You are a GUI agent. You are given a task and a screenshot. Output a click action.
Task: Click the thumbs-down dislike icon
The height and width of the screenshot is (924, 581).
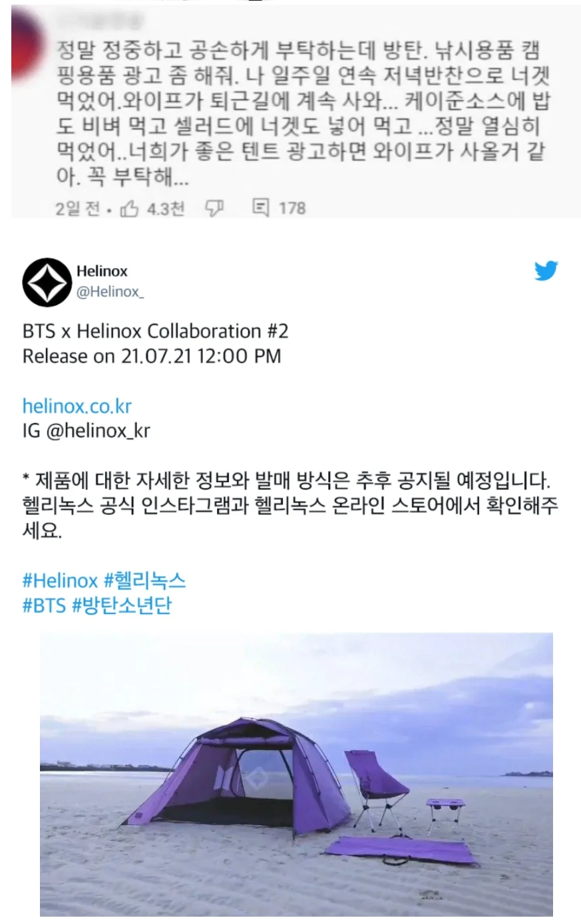coord(214,209)
